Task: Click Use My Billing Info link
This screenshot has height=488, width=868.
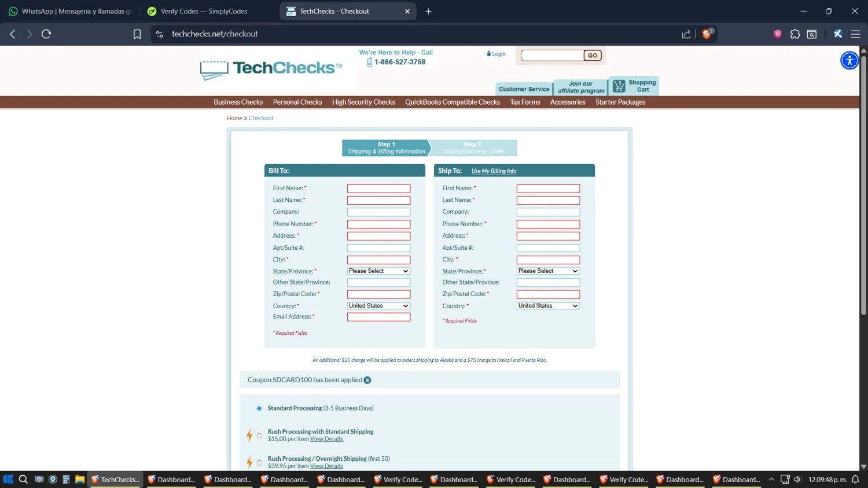Action: tap(494, 171)
